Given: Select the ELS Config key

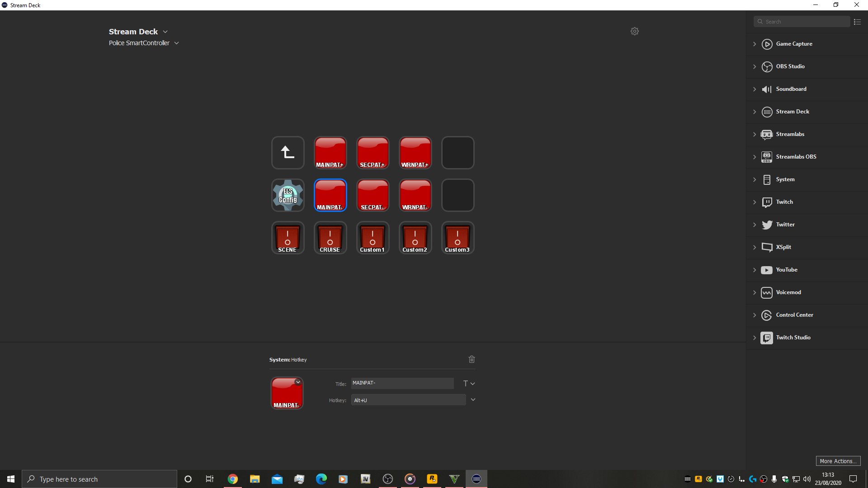Looking at the screenshot, I should click(288, 195).
